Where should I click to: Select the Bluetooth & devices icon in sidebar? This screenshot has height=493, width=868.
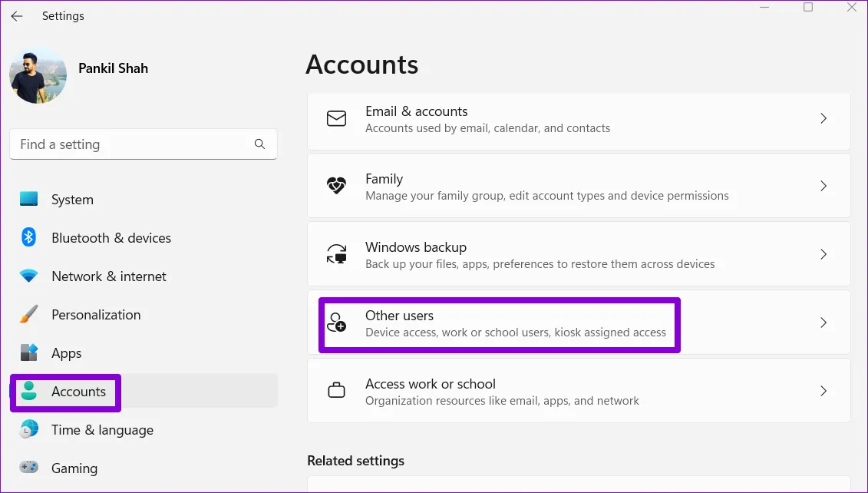28,238
